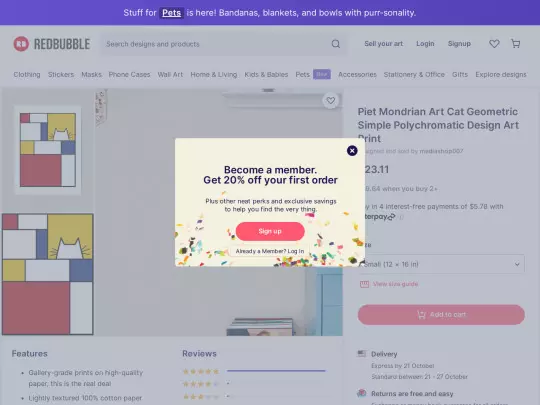Open the Clothing menu
Viewport: 540px width, 405px height.
27,74
